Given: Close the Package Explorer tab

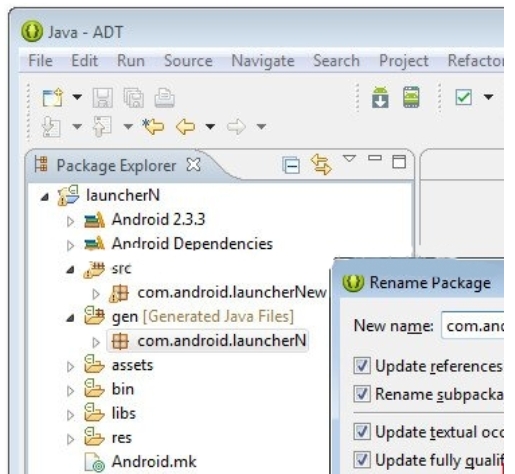Looking at the screenshot, I should click(x=194, y=165).
